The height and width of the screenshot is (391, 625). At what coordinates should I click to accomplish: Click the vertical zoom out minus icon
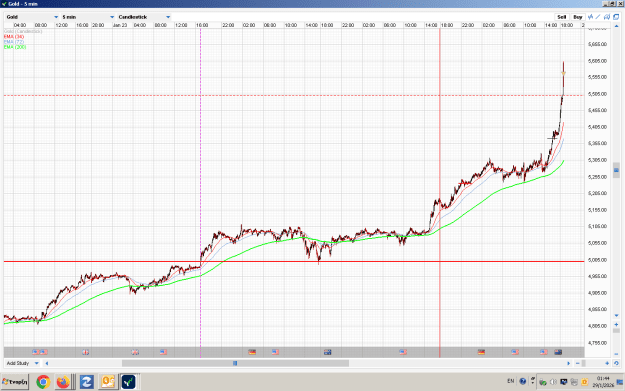tap(616, 354)
